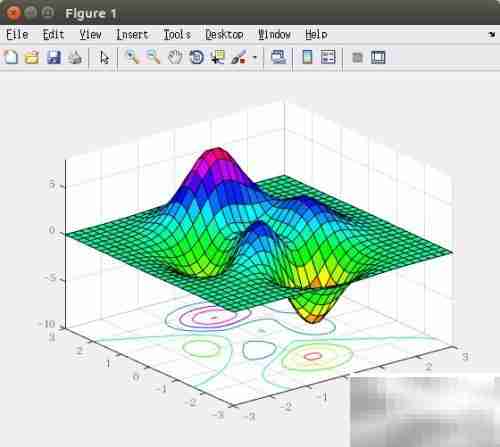Select the Pan hand tool
This screenshot has height=447, width=500.
[x=175, y=57]
